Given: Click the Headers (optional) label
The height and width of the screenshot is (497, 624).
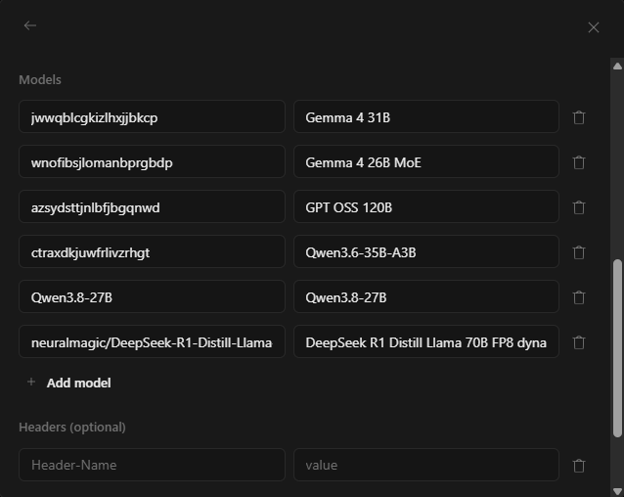Looking at the screenshot, I should [x=72, y=427].
